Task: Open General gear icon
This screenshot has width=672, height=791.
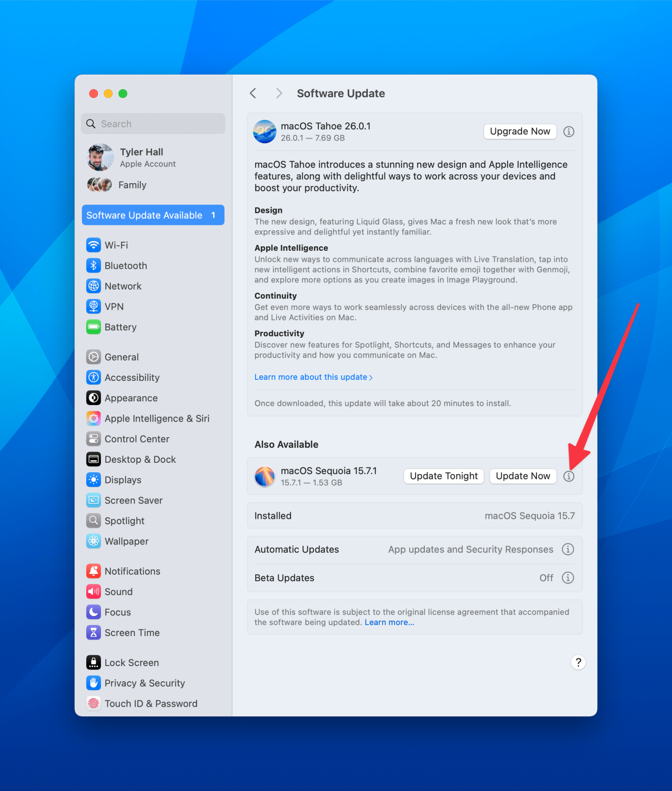Action: [x=93, y=357]
